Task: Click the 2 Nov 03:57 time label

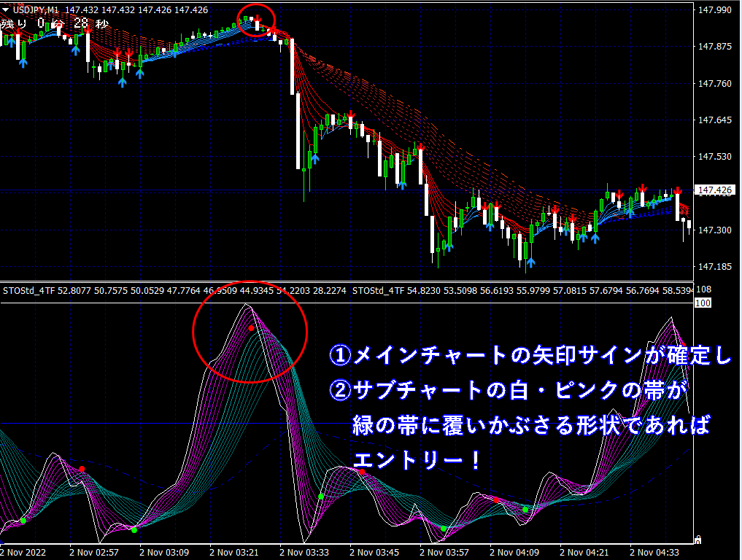Action: [444, 552]
